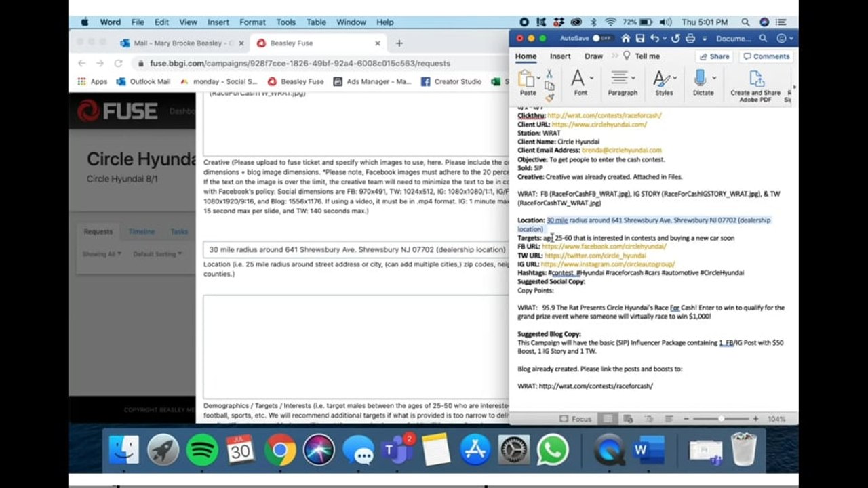This screenshot has width=868, height=488.
Task: Switch to the Mail - Mary Brooke Beasley tab
Action: coord(182,43)
